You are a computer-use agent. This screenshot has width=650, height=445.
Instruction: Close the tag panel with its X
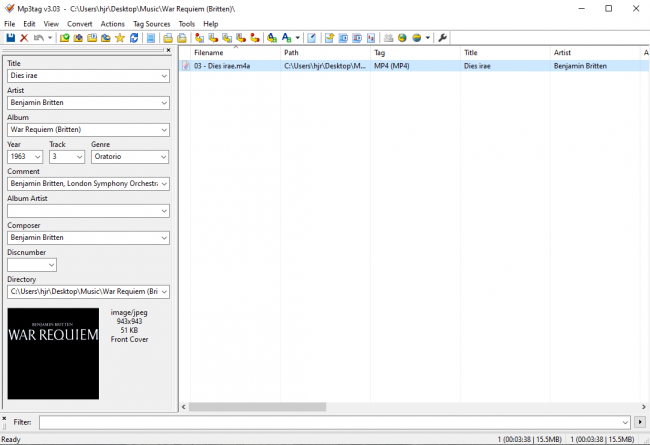[169, 50]
